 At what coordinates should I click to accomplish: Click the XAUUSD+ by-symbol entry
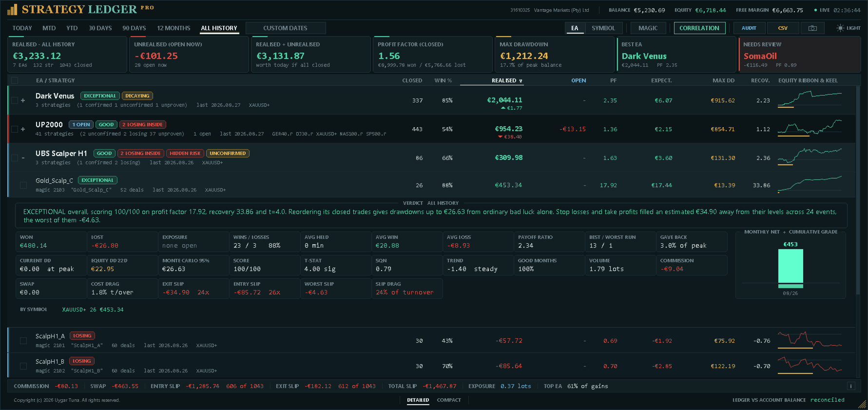(x=93, y=310)
